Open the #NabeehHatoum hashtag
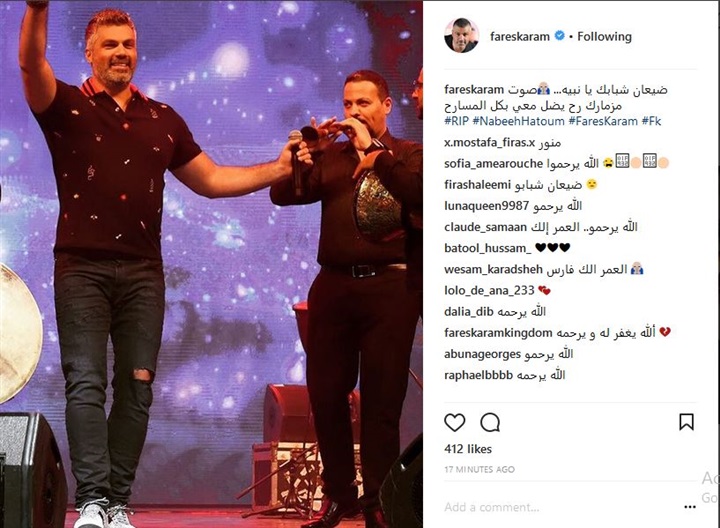Viewport: 720px width, 528px height. click(x=518, y=122)
